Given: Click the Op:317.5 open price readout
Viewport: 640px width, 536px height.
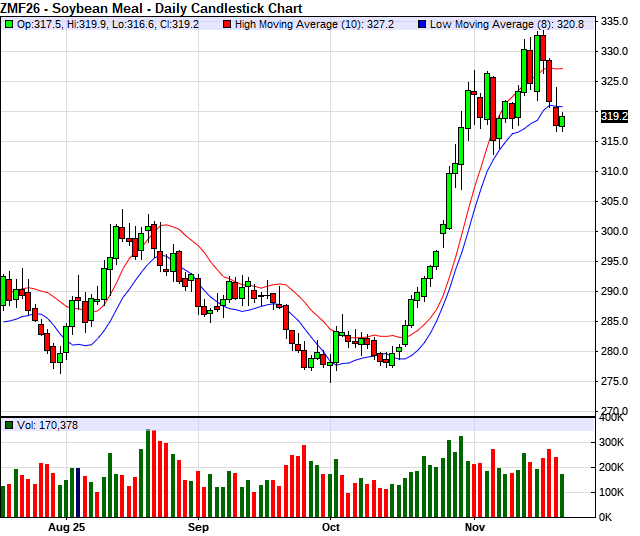Looking at the screenshot, I should click(x=37, y=23).
